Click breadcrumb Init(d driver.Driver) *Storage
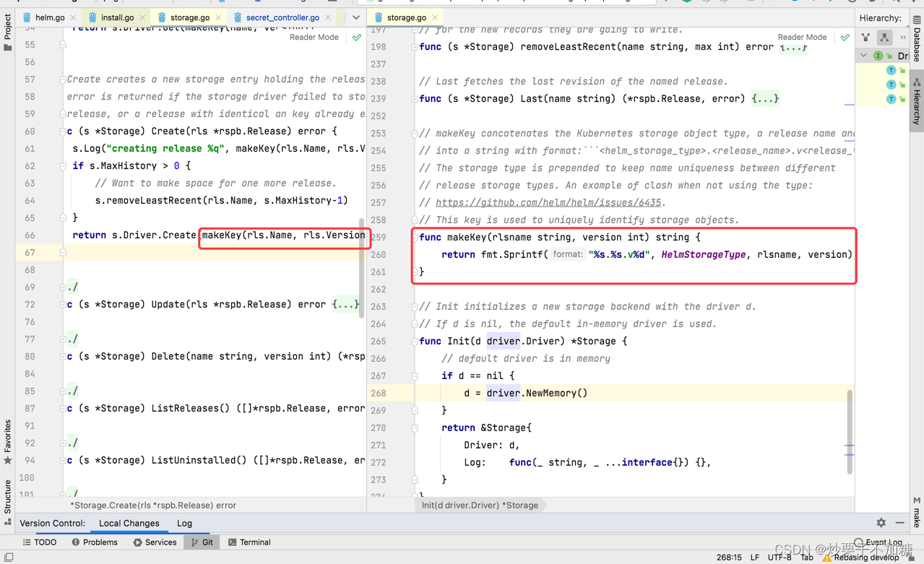This screenshot has width=924, height=564. click(x=480, y=506)
